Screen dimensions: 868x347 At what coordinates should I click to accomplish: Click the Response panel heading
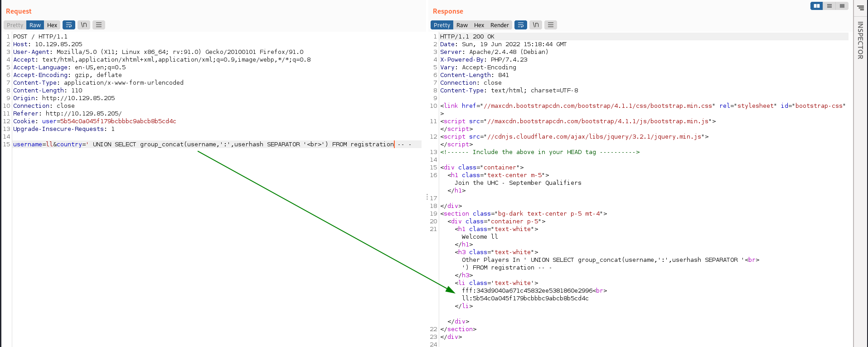448,11
